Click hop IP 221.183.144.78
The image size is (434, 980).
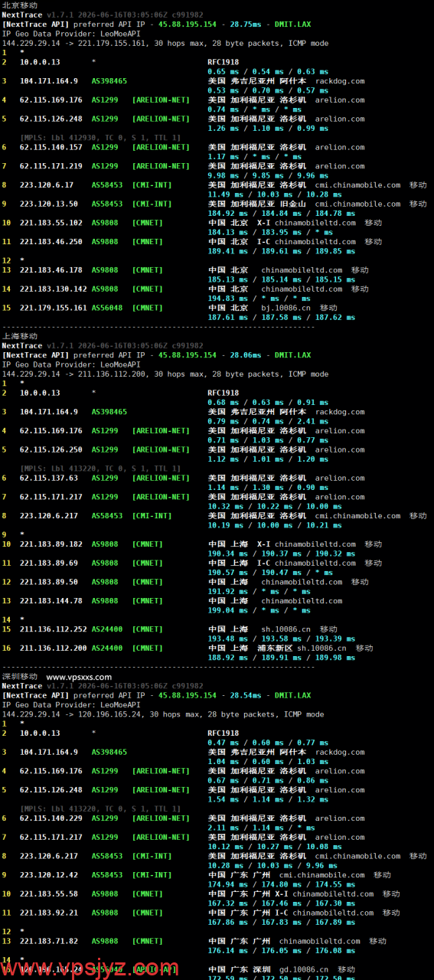pos(51,601)
